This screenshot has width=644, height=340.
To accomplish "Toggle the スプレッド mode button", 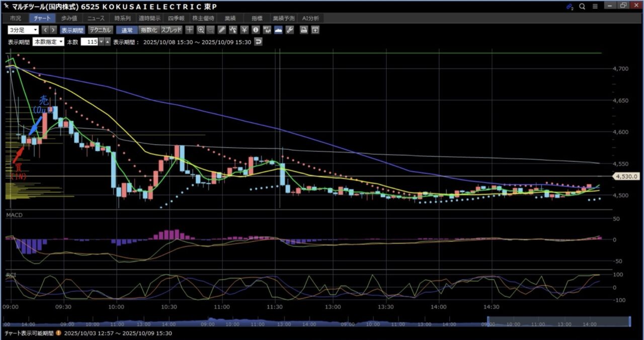I will click(171, 30).
